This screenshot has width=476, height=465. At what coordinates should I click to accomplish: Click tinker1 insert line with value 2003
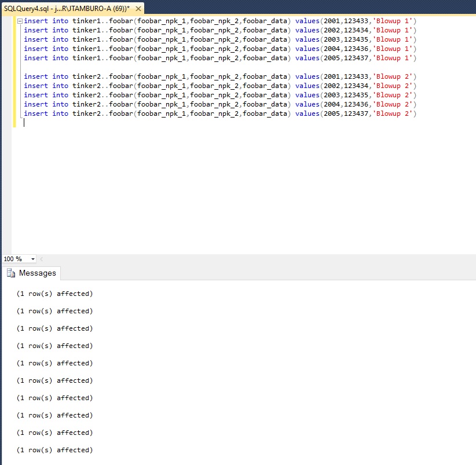220,39
